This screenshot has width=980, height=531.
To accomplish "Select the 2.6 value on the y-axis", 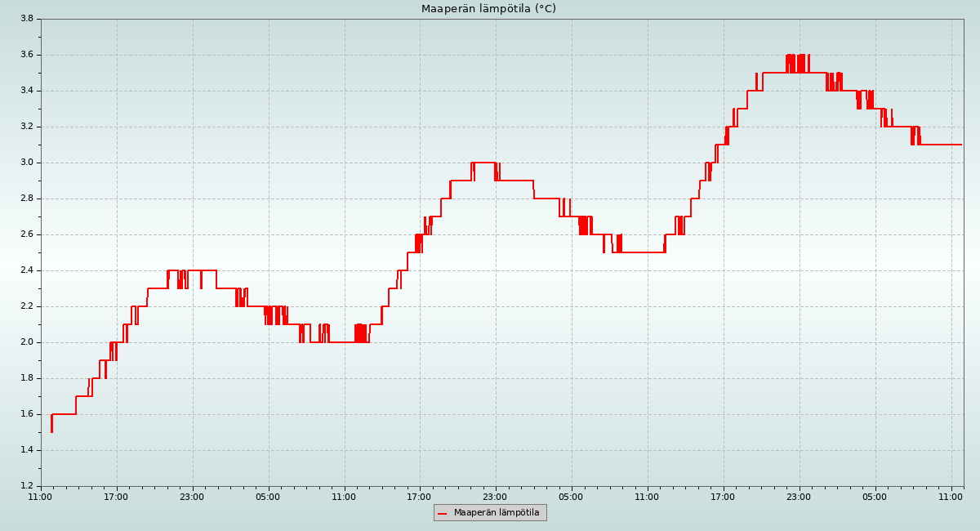I will point(26,234).
